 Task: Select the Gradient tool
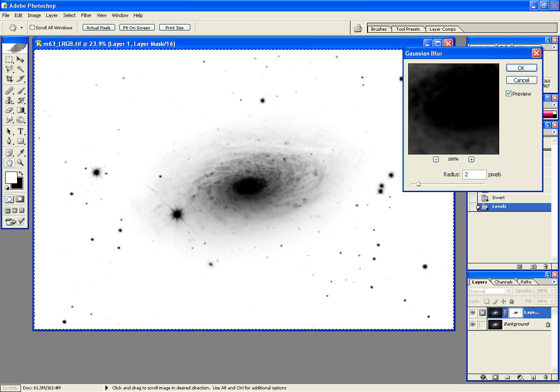[21, 110]
